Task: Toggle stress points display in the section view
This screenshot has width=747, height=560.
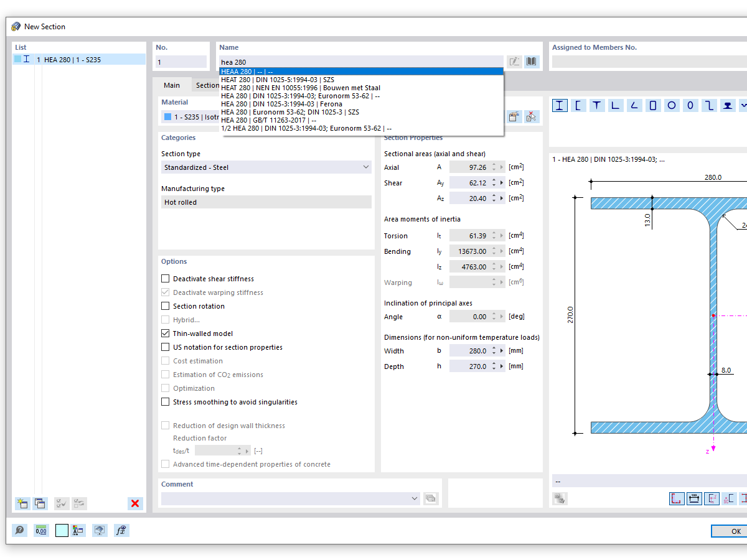Action: tap(677, 498)
